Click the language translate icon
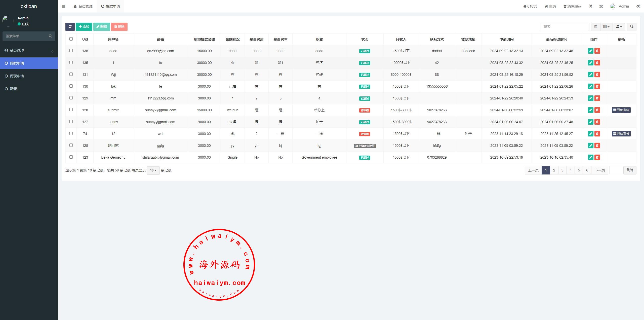 (x=590, y=6)
